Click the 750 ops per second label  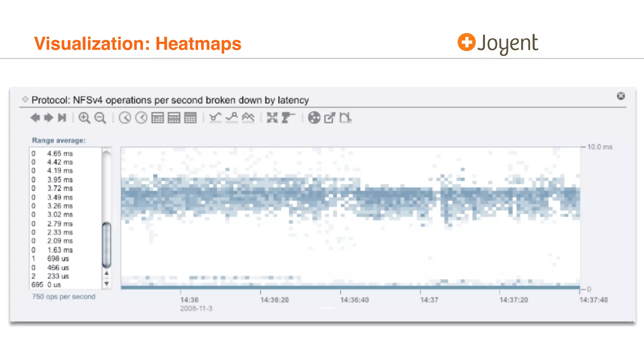64,297
